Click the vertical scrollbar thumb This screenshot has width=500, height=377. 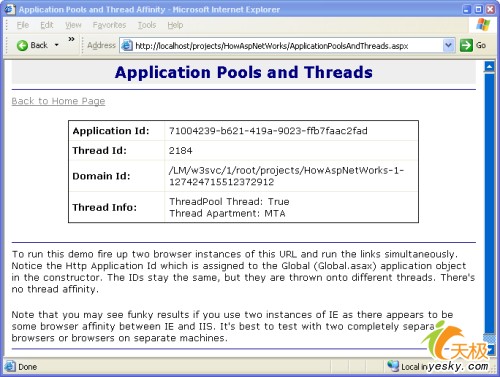[x=489, y=203]
